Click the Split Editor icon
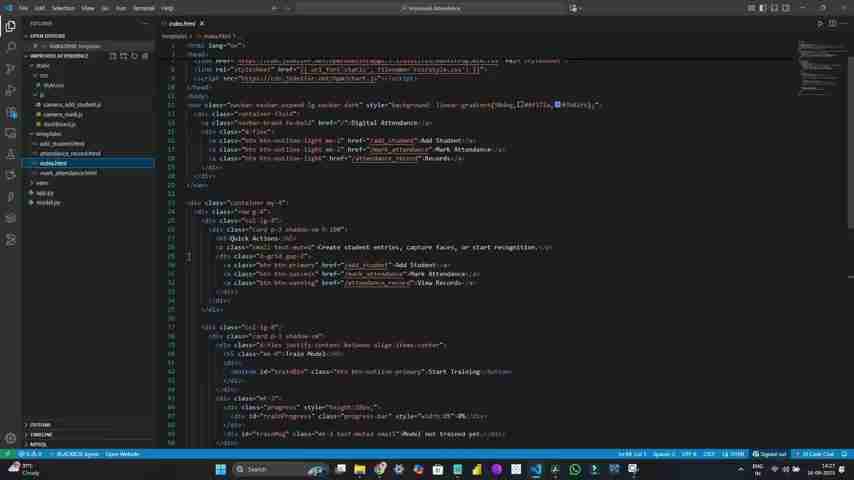 click(x=832, y=23)
